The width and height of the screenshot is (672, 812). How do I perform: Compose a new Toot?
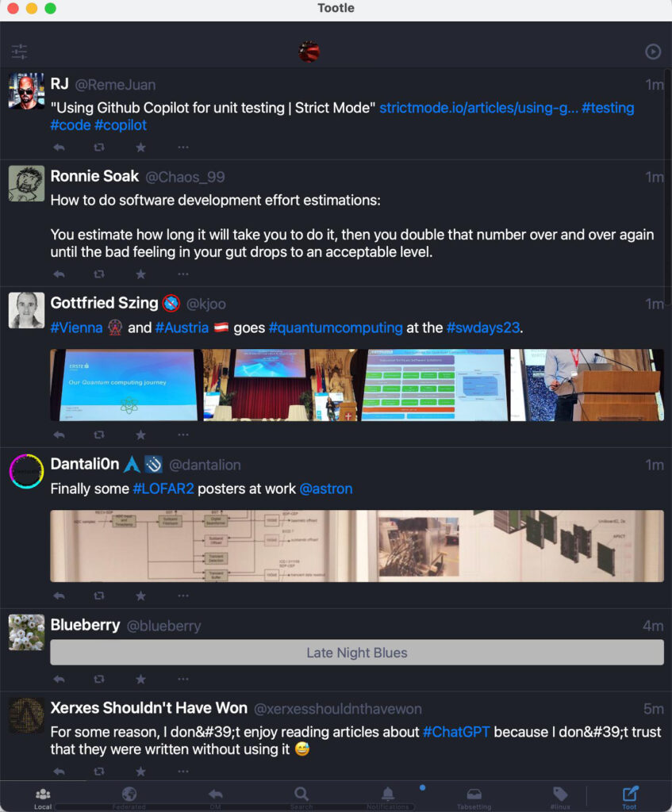tap(629, 798)
